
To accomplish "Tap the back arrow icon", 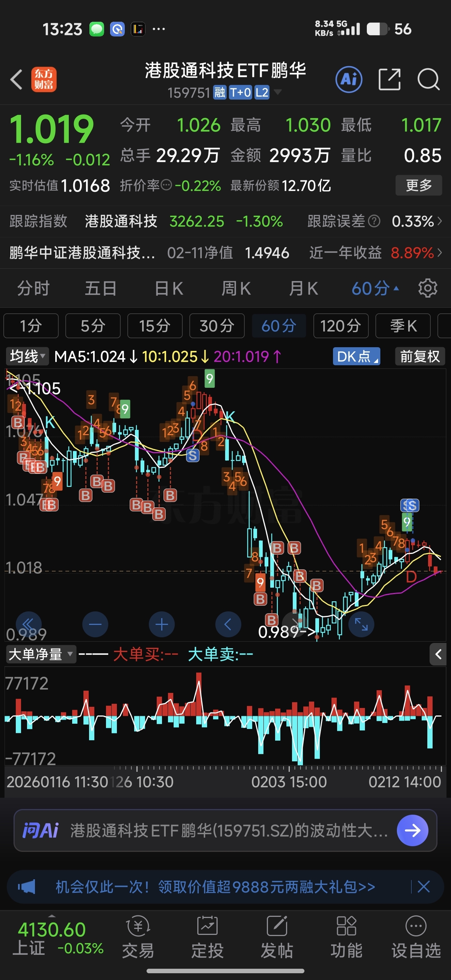I will 17,80.
